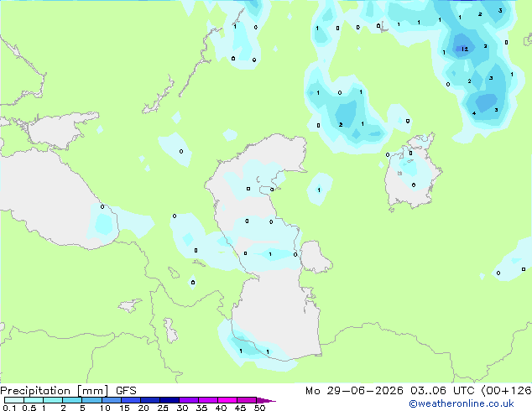Select the 20–25 mm dark blue legend swatch
The height and width of the screenshot is (411, 532).
pyautogui.click(x=150, y=400)
